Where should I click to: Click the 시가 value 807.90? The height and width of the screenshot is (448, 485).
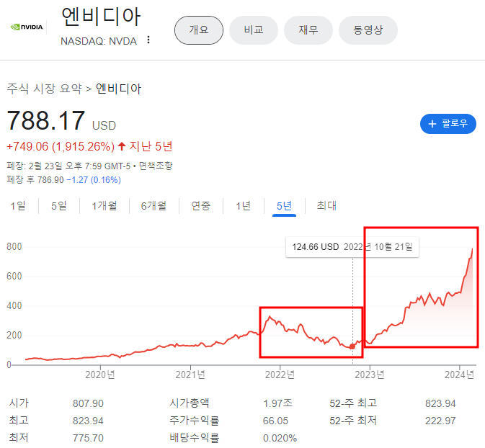(x=88, y=403)
